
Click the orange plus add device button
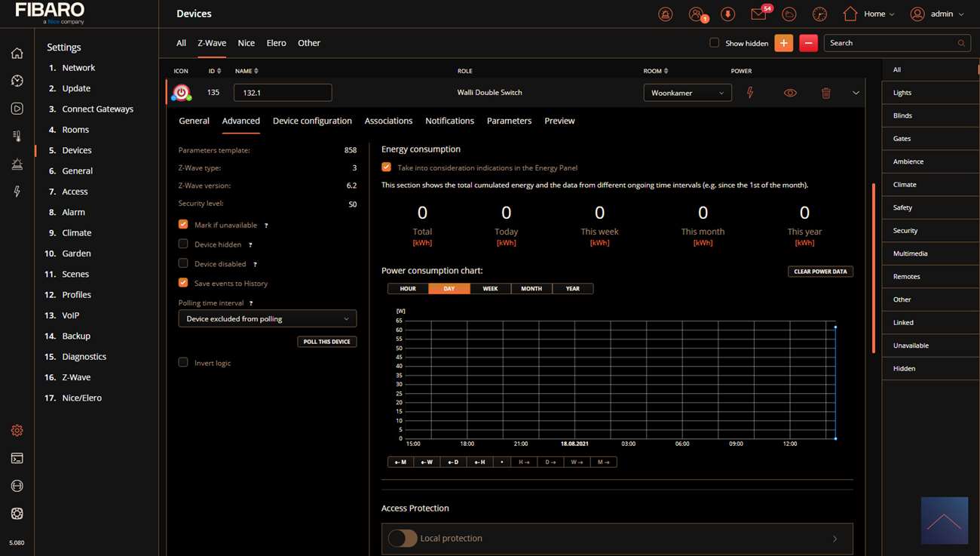coord(783,43)
